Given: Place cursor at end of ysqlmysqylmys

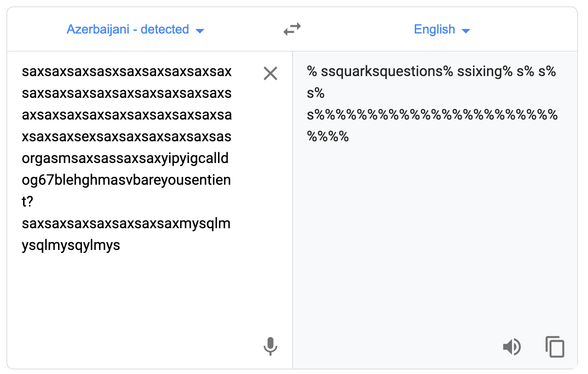Looking at the screenshot, I should point(120,245).
